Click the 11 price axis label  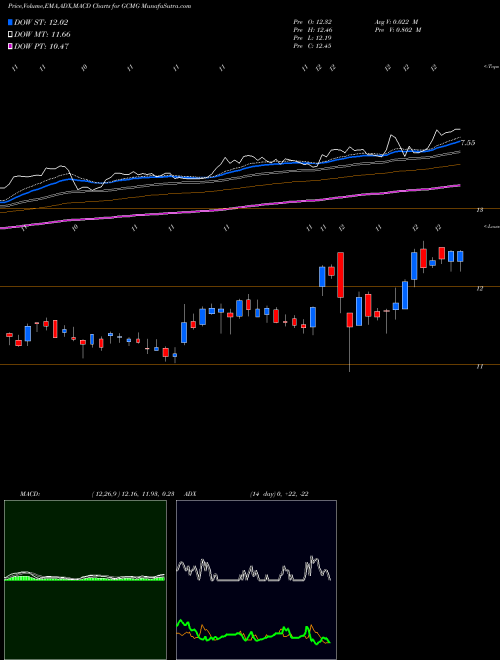(x=479, y=367)
